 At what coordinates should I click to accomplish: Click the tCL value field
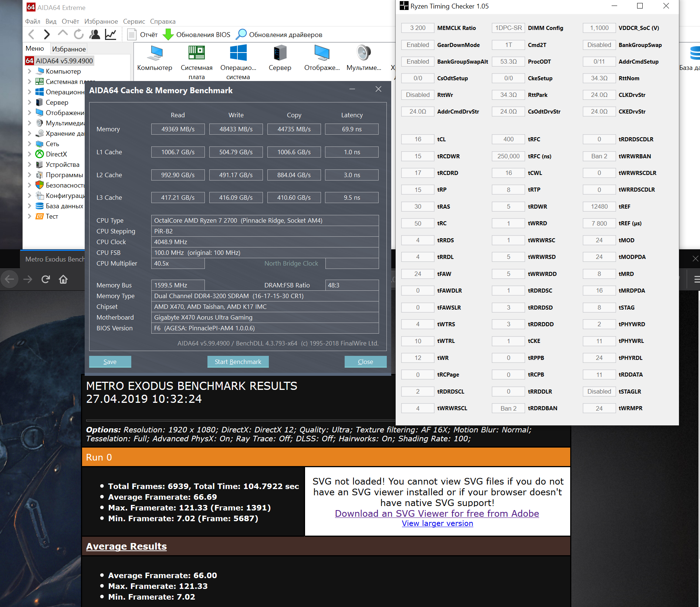click(417, 139)
